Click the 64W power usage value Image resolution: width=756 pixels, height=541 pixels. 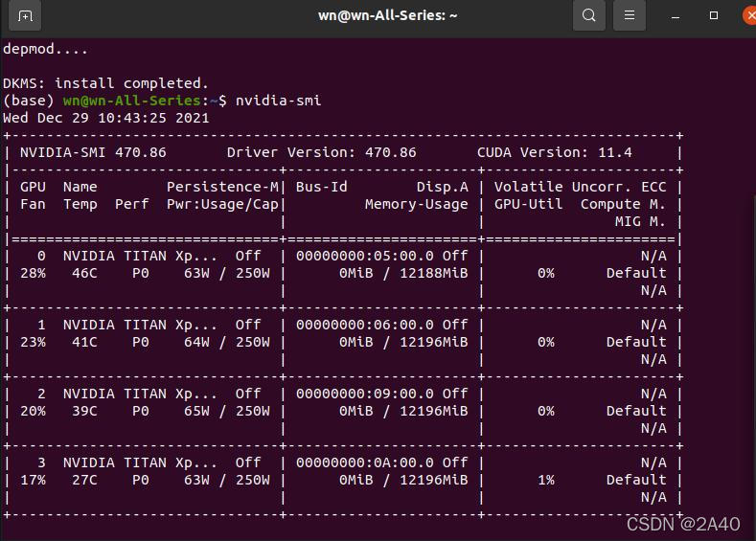[x=196, y=342]
